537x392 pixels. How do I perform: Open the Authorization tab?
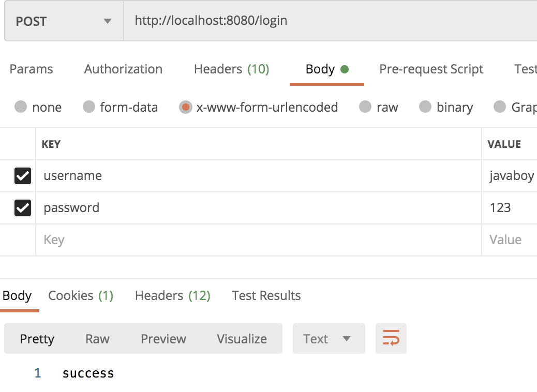click(x=123, y=69)
